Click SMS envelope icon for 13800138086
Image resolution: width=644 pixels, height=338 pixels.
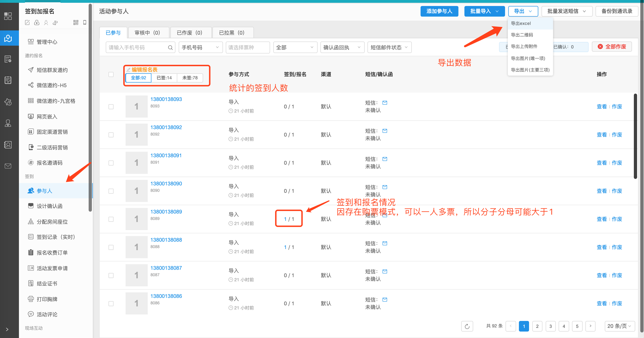tap(385, 299)
